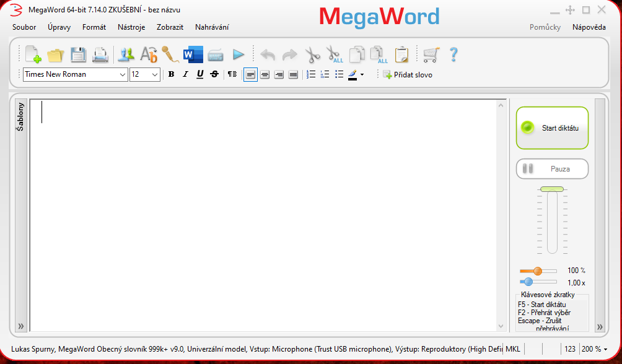Toggle strikethrough formatting
622x364 pixels.
point(214,74)
